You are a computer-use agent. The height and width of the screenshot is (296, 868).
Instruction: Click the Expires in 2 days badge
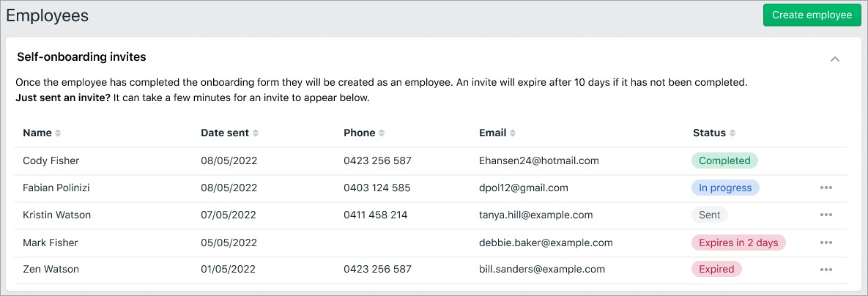click(738, 243)
